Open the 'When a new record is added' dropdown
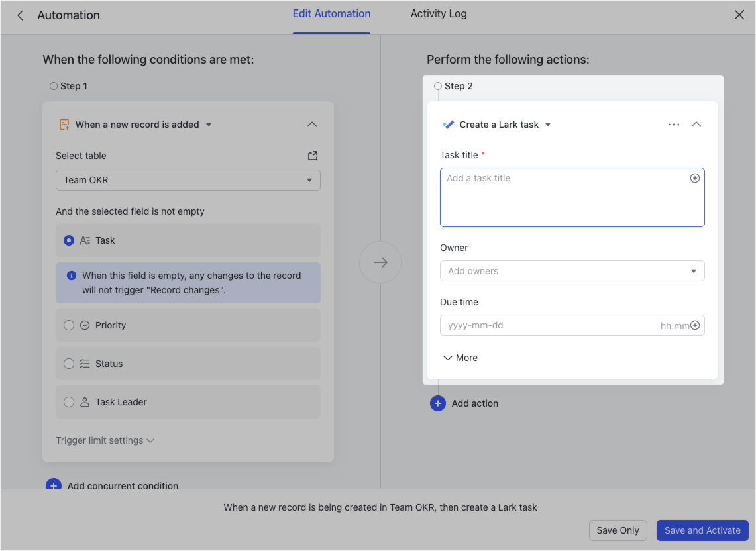756x551 pixels. point(209,125)
